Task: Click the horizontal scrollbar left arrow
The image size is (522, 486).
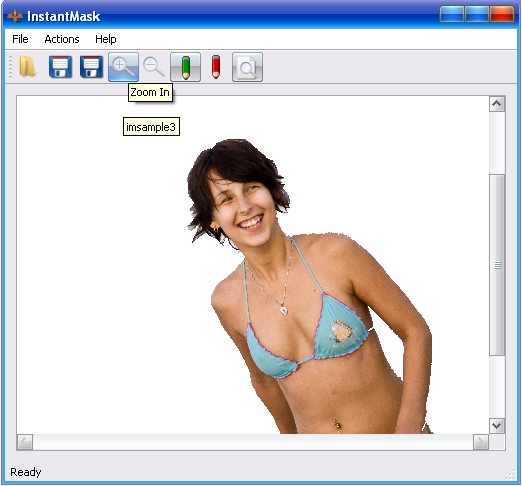Action: coord(25,442)
